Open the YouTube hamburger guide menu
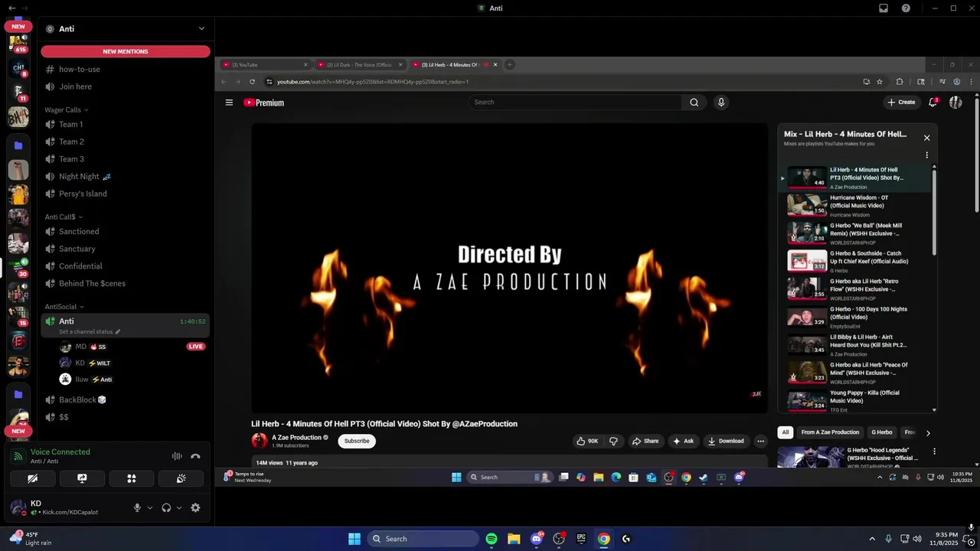The width and height of the screenshot is (980, 551). pyautogui.click(x=229, y=103)
